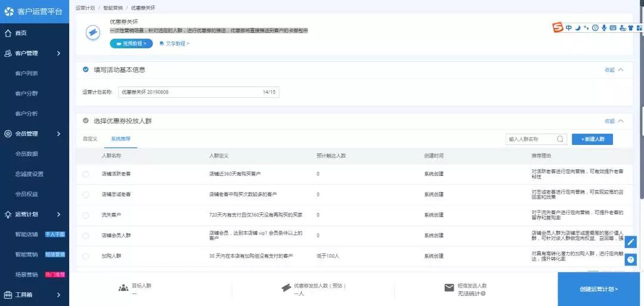Click the 视频教程 button

coord(131,44)
